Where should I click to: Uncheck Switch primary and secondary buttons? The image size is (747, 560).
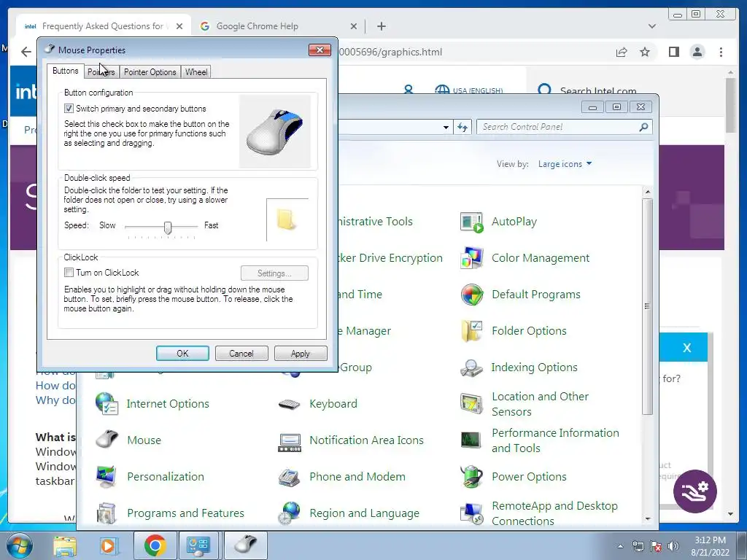coord(69,109)
